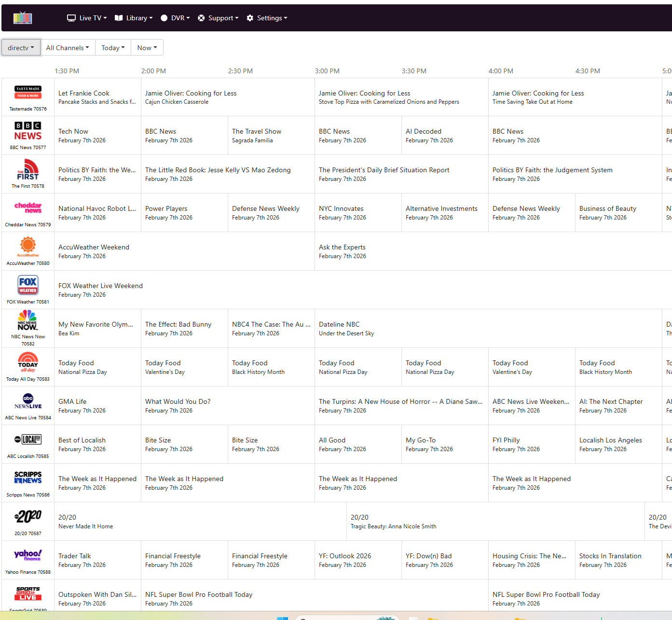Open the Now time dropdown
Screen dimensions: 672x620
147,48
